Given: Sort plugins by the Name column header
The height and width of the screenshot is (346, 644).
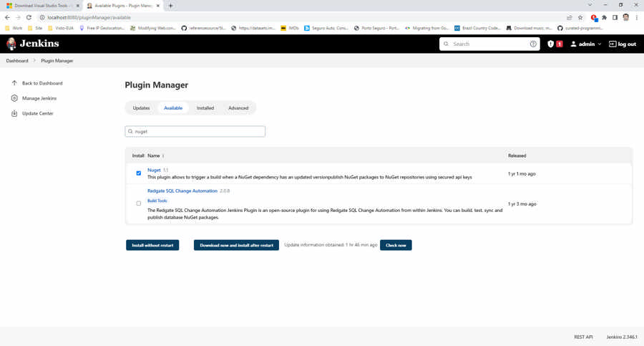Looking at the screenshot, I should (154, 155).
